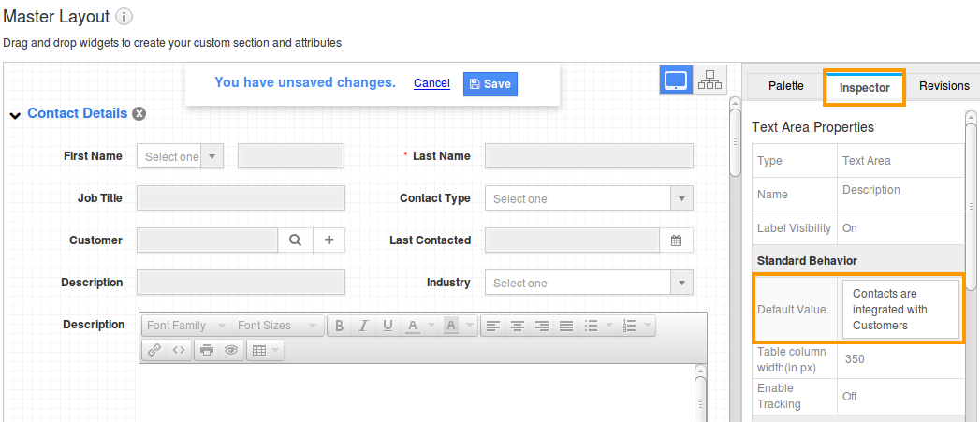980x422 pixels.
Task: Click the Customer search magnifier icon
Action: click(295, 240)
